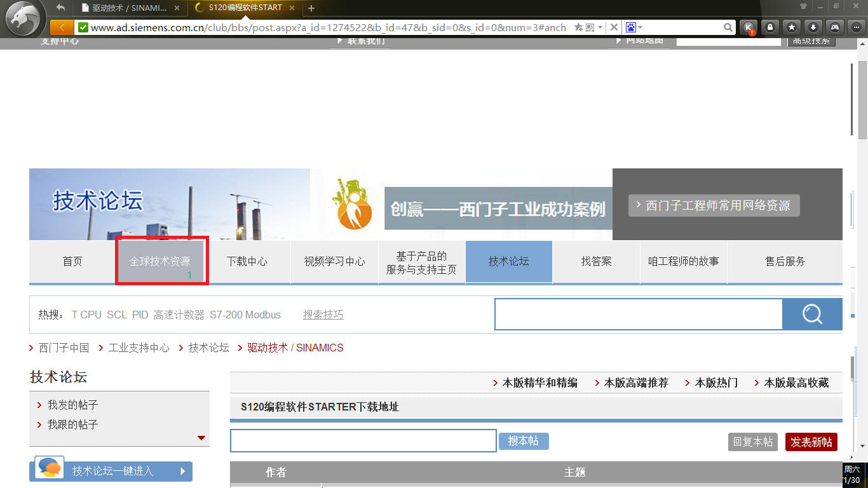Close the 驱动技术 / SINAMICS tab
Viewport: 868px width, 488px height.
[177, 8]
